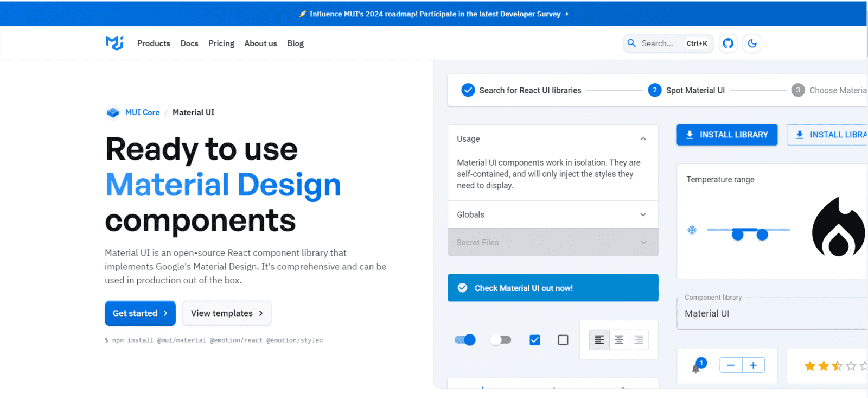
Task: Select the Spot Material UI step
Action: (x=686, y=90)
